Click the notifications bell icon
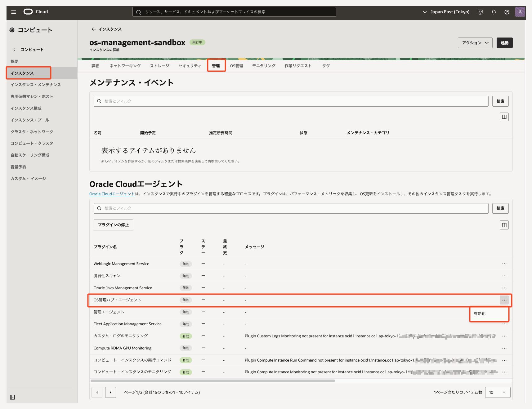Image resolution: width=532 pixels, height=409 pixels. (x=494, y=12)
